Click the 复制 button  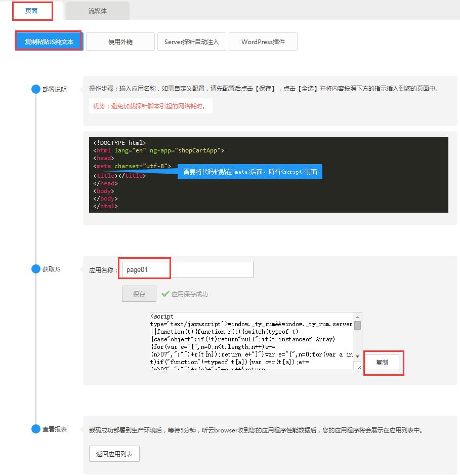pyautogui.click(x=382, y=362)
